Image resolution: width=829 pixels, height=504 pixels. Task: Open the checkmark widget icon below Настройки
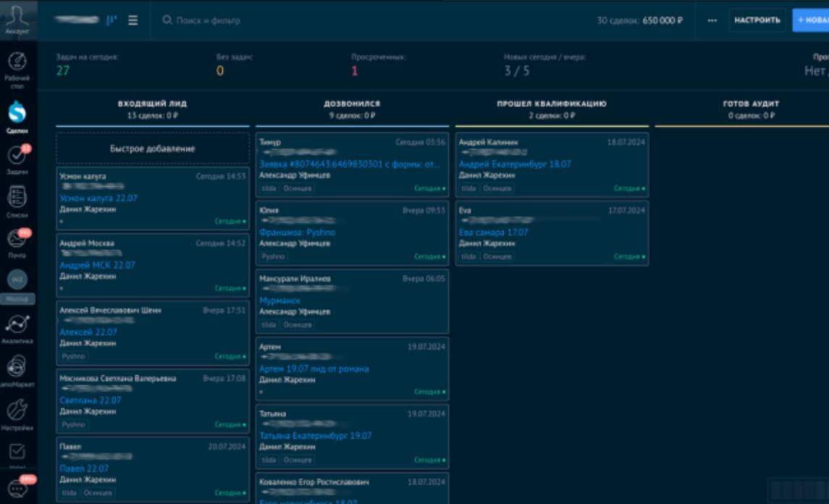17,451
